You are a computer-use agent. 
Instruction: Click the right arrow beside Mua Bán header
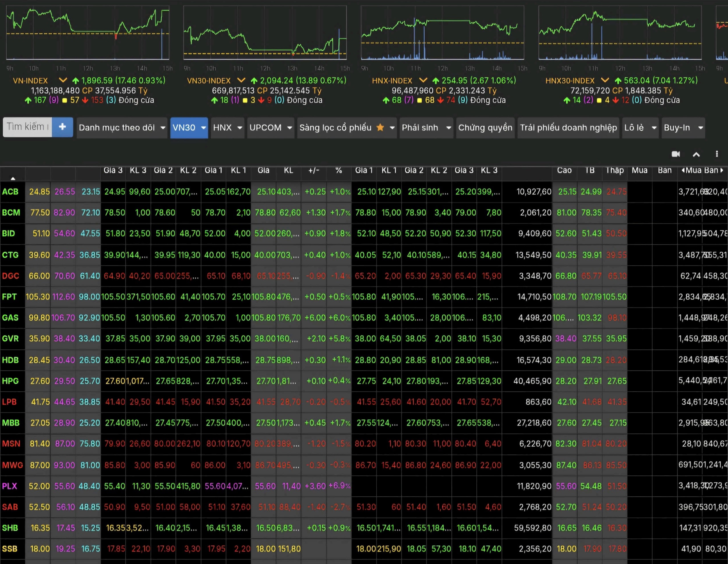722,170
